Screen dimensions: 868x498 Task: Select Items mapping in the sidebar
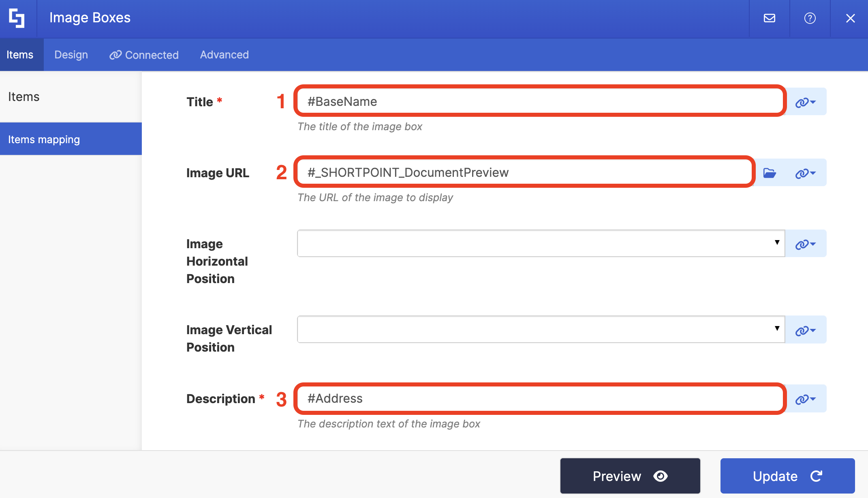tap(71, 139)
